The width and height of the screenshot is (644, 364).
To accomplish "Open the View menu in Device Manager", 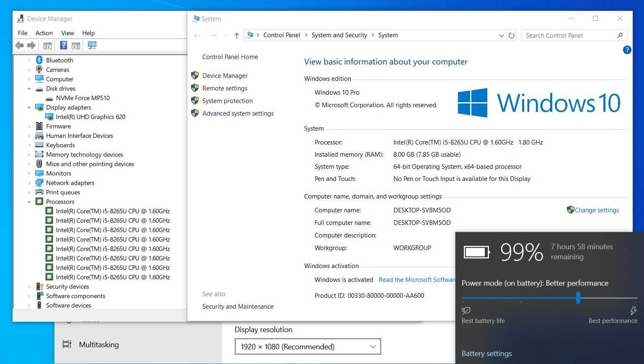I will pyautogui.click(x=67, y=33).
